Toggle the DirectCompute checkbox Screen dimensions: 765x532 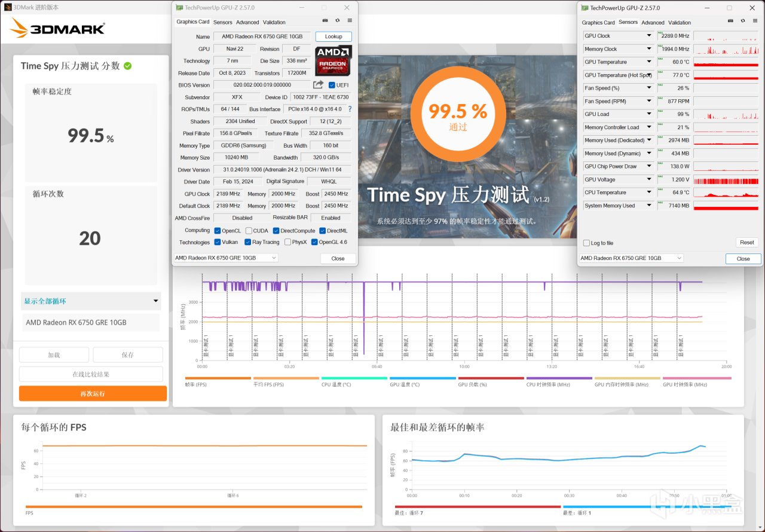(x=276, y=231)
